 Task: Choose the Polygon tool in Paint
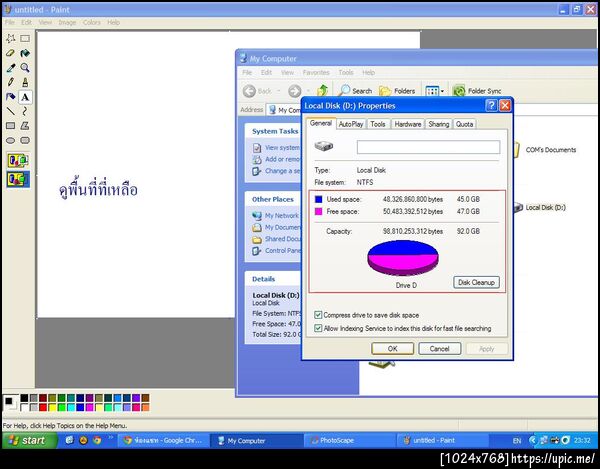[x=25, y=125]
